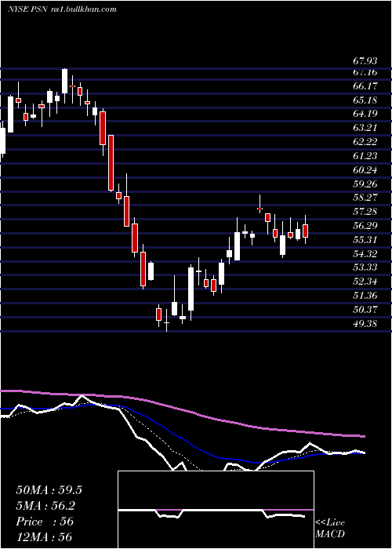Click the Live MACD label
392x549 pixels.
click(330, 529)
